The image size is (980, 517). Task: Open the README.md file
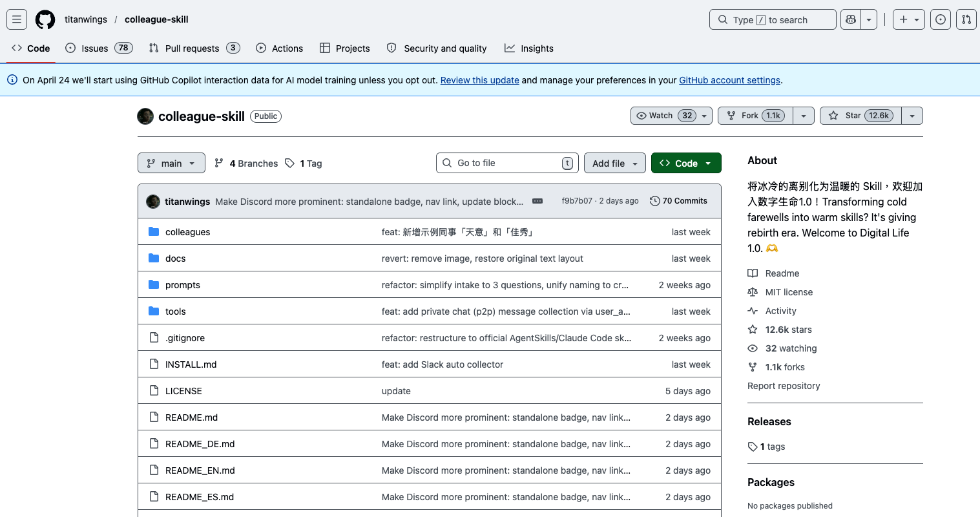[191, 417]
